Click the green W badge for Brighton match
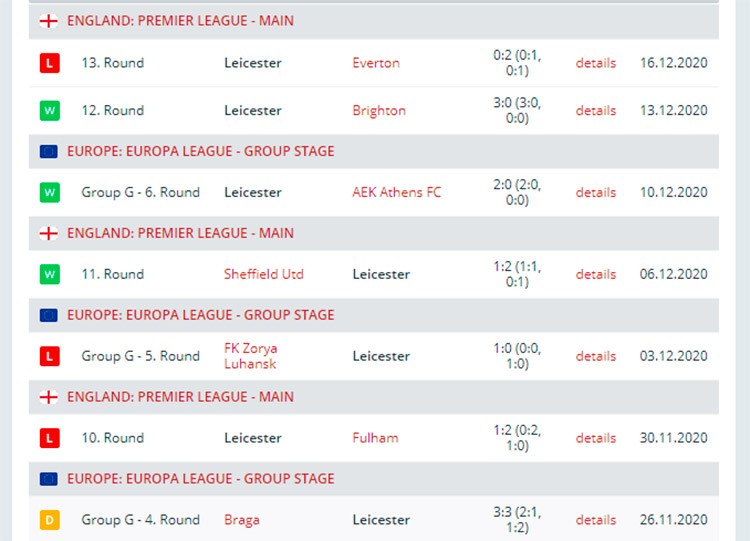Screen dimensions: 750x541 [x=49, y=110]
